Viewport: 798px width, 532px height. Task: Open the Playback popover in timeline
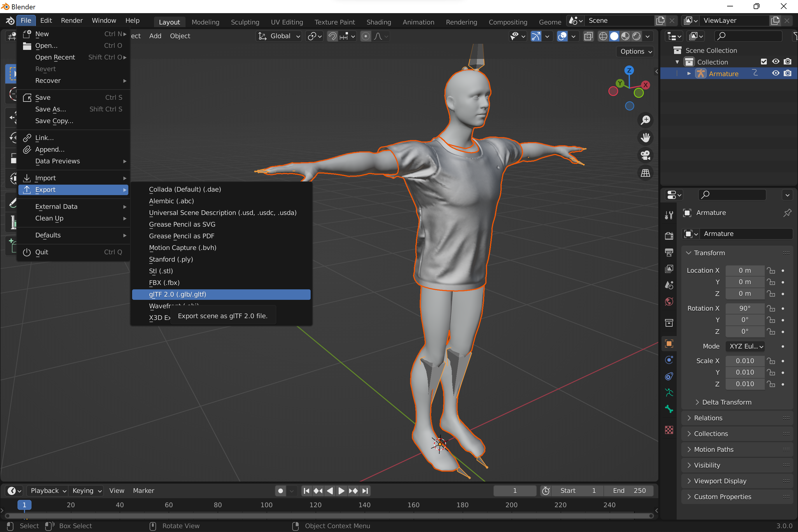coord(48,491)
